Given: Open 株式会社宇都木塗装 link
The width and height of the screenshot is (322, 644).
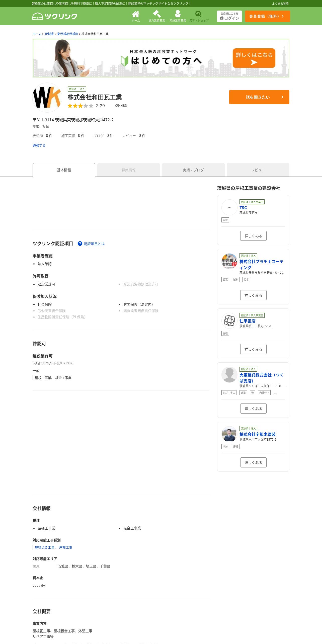Looking at the screenshot, I should tap(258, 434).
